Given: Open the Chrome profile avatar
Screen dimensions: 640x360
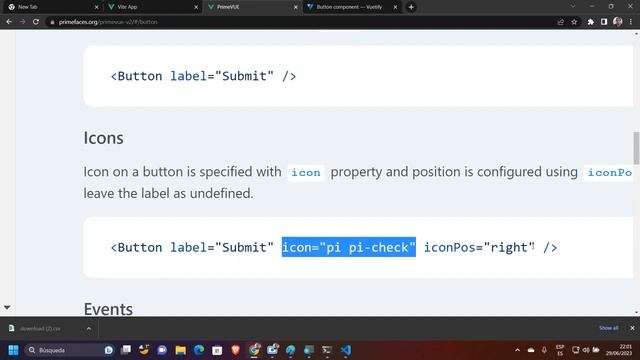Looking at the screenshot, I should [618, 22].
